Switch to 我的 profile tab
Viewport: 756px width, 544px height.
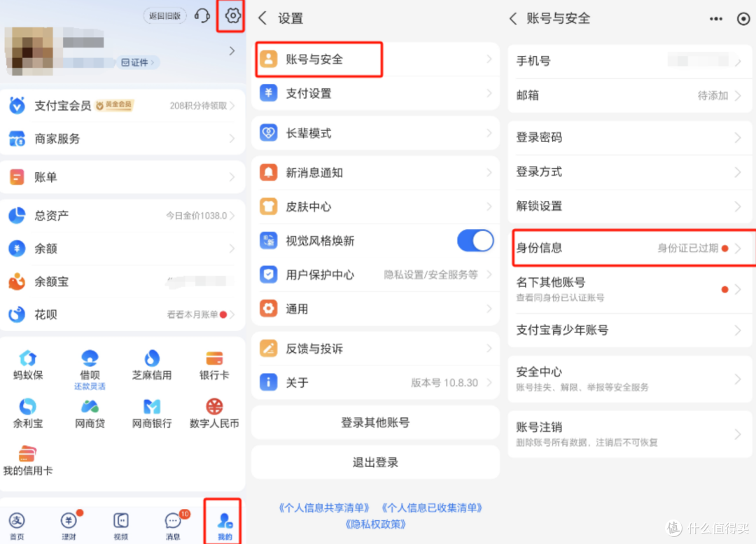225,525
